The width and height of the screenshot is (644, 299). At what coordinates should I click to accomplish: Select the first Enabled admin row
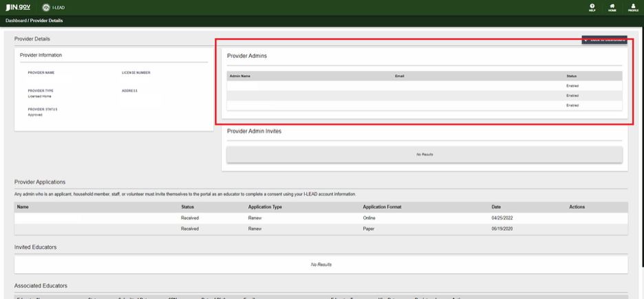(425, 86)
